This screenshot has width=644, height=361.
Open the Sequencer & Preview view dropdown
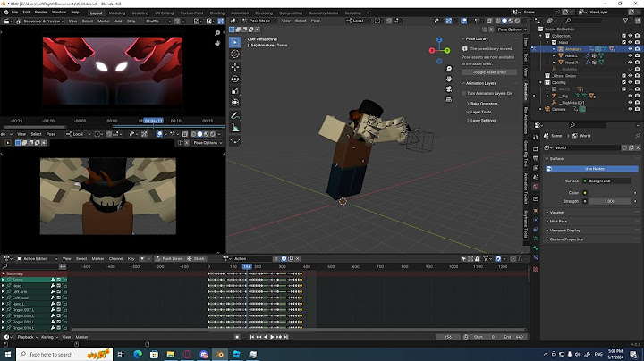tap(40, 21)
